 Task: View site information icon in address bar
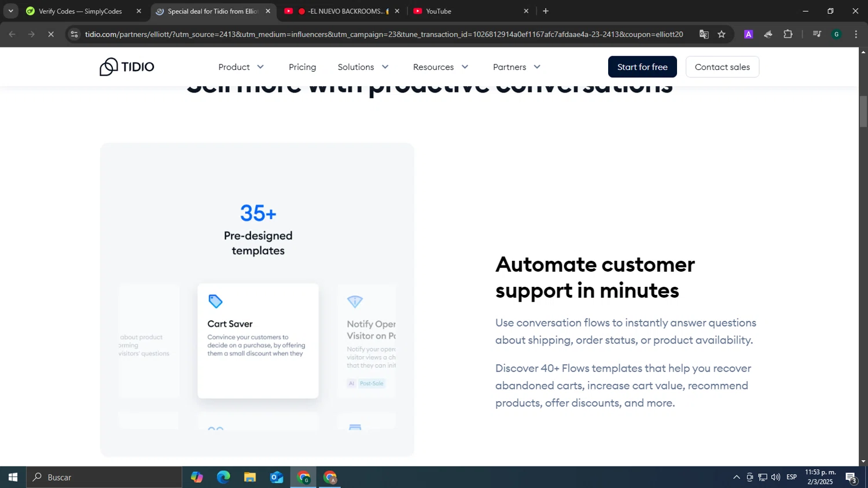click(74, 35)
